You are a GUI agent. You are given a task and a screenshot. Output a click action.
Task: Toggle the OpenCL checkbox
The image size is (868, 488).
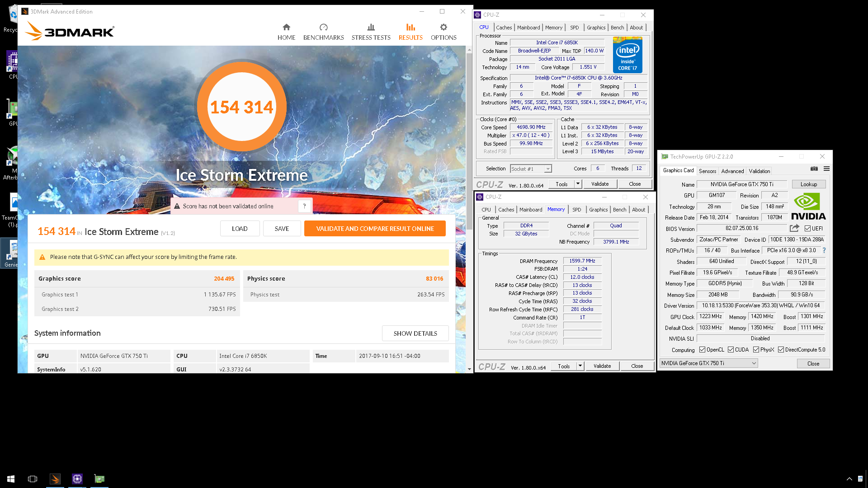click(x=702, y=350)
